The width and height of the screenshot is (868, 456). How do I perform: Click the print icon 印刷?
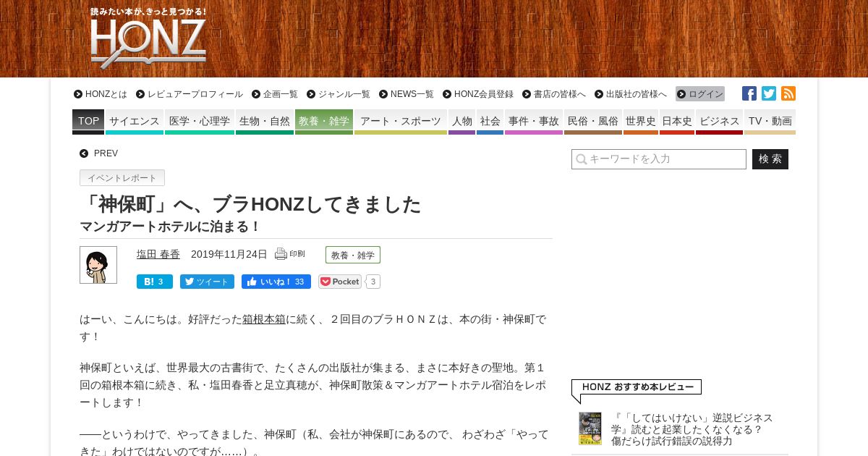[x=290, y=254]
